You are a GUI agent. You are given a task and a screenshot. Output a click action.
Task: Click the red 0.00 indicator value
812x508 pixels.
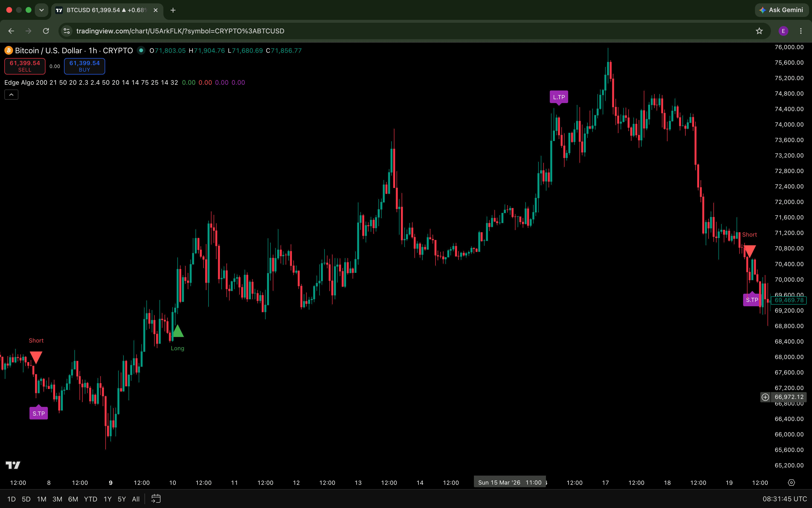tap(205, 83)
